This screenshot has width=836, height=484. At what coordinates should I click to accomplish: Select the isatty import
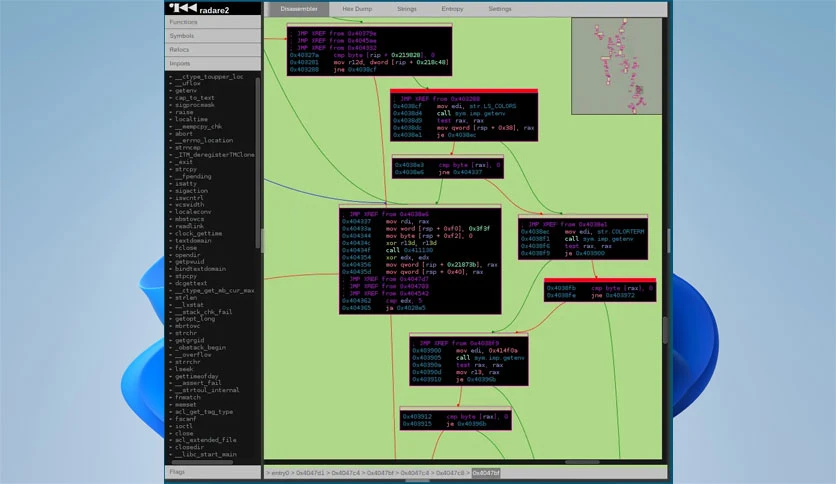pyautogui.click(x=186, y=183)
